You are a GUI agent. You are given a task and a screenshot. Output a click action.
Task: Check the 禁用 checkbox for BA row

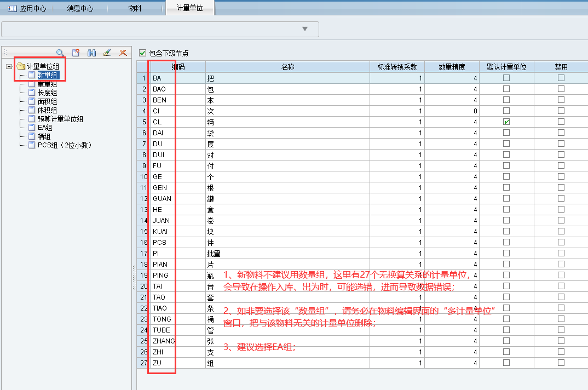click(561, 78)
